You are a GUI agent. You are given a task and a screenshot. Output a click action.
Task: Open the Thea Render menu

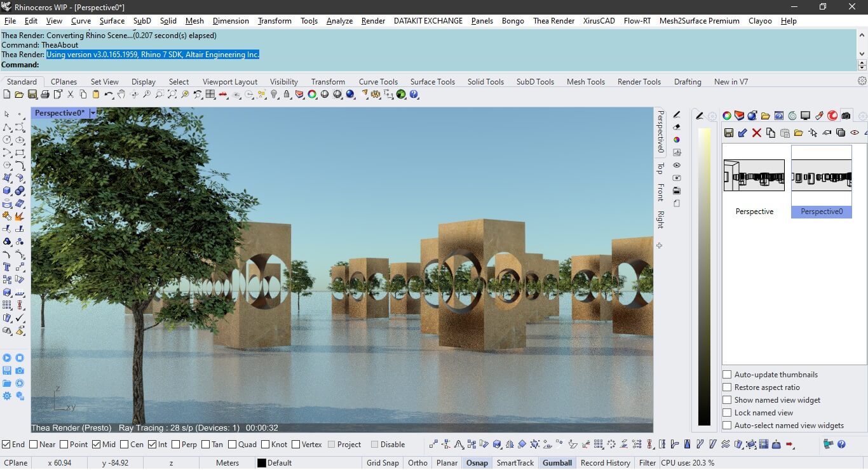(553, 21)
